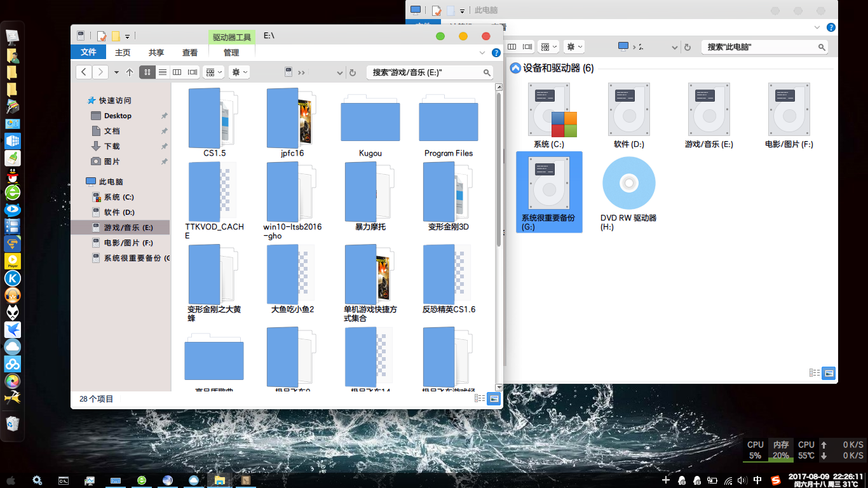
Task: Switch to details view button in E: status bar
Action: tap(480, 398)
